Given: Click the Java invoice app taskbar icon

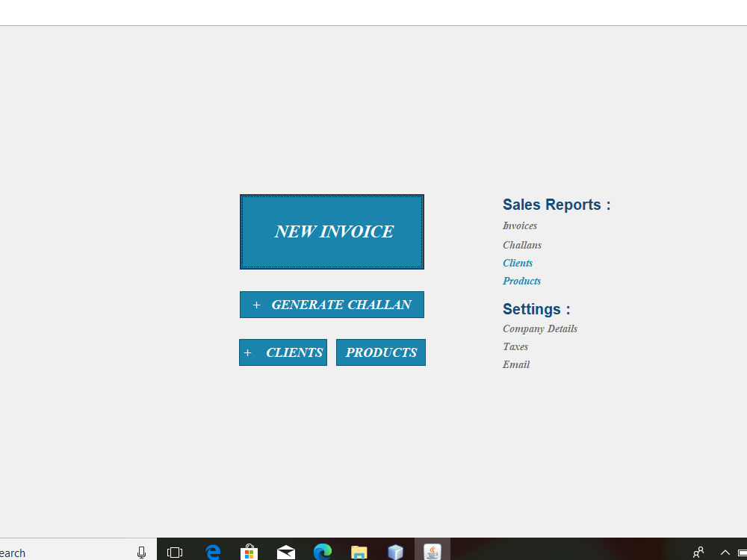Looking at the screenshot, I should (x=432, y=552).
